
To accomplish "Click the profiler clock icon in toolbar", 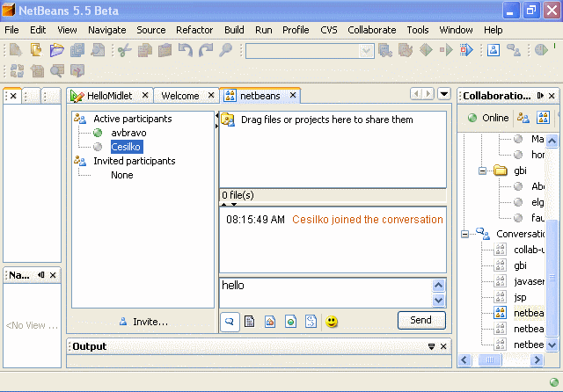I will tap(541, 50).
